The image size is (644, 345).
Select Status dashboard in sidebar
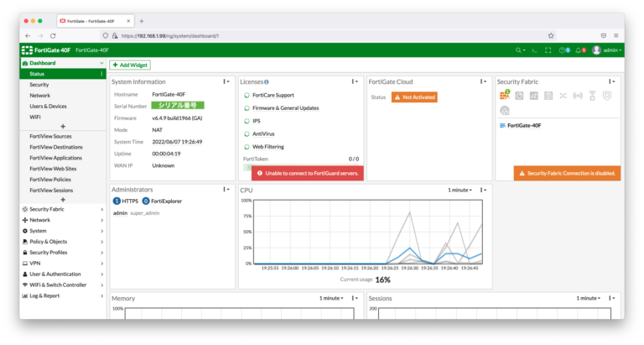pyautogui.click(x=63, y=74)
